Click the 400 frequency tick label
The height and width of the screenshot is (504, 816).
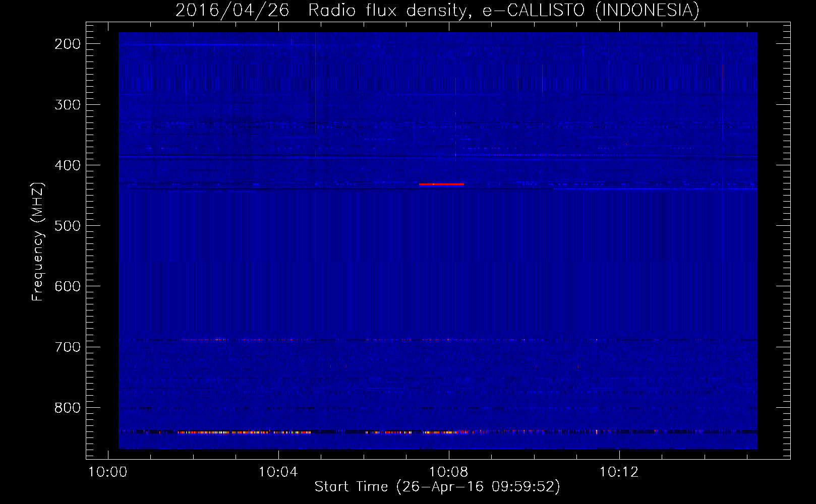pyautogui.click(x=67, y=165)
